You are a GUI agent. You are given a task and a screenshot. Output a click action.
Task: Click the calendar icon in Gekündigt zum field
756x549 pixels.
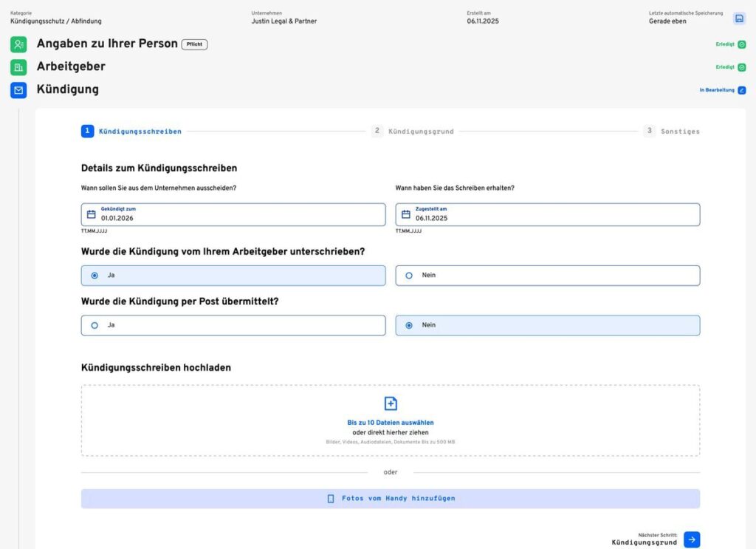[x=92, y=215]
